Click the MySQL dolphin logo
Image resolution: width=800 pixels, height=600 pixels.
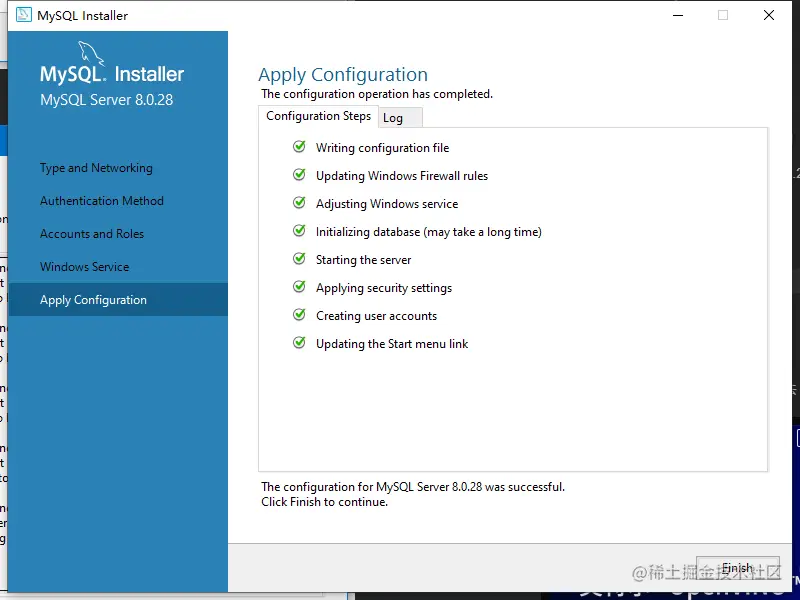tap(91, 53)
